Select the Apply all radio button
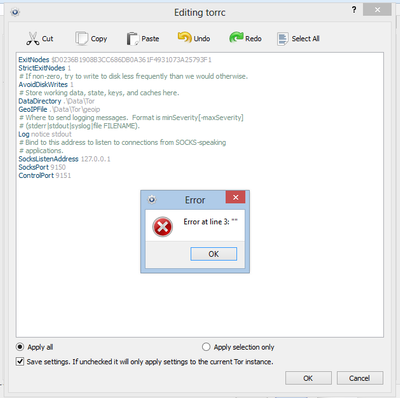 (x=20, y=347)
